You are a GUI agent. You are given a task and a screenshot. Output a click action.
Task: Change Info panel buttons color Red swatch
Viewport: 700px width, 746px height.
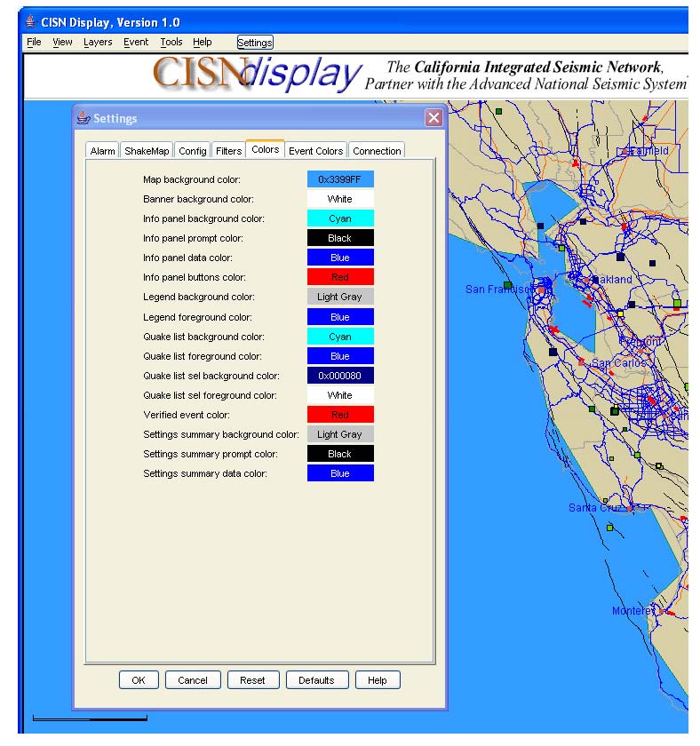(340, 277)
